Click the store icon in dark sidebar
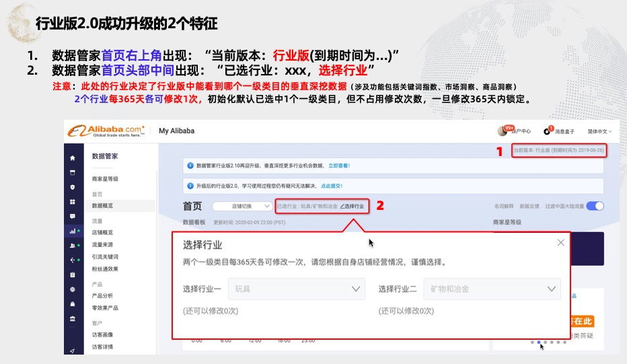The image size is (627, 364). pos(73,172)
